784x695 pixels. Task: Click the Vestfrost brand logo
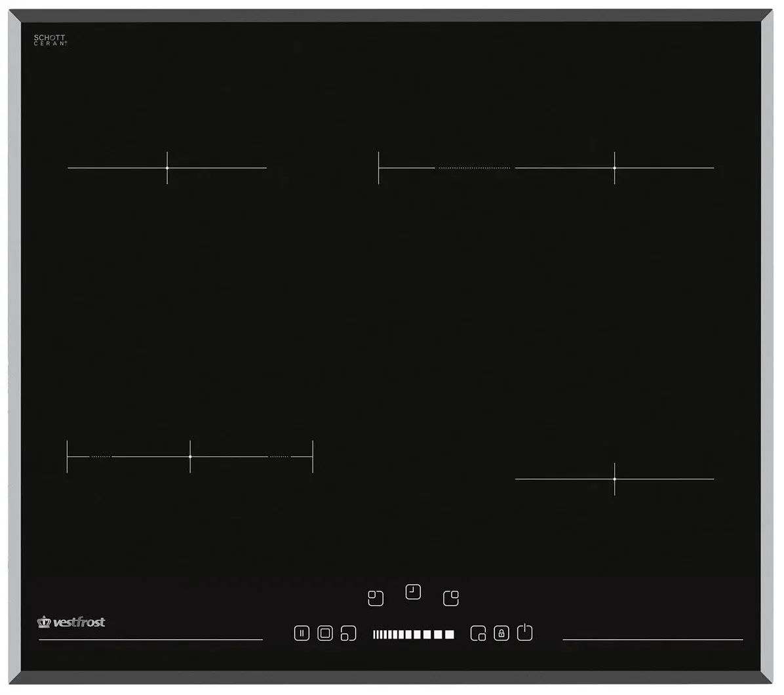coord(71,622)
